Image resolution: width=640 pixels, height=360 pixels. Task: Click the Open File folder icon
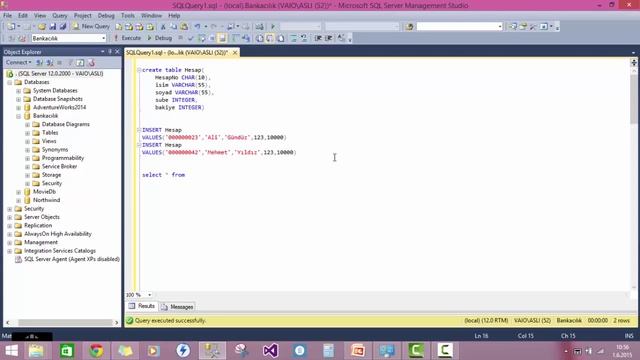[x=42, y=27]
